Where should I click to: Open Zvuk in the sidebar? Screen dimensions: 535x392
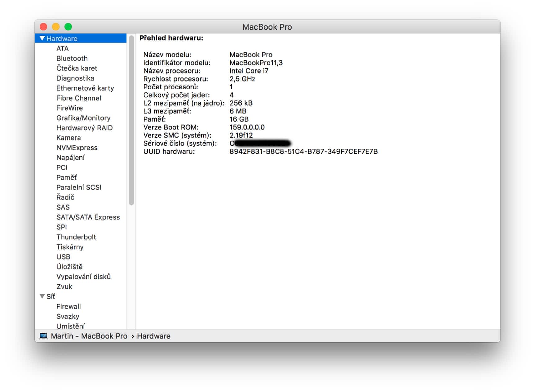[x=64, y=287]
